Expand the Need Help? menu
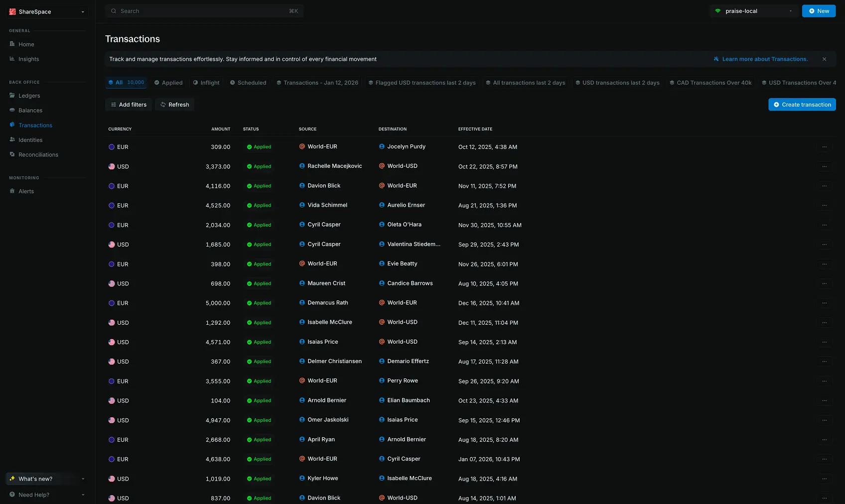 point(47,495)
